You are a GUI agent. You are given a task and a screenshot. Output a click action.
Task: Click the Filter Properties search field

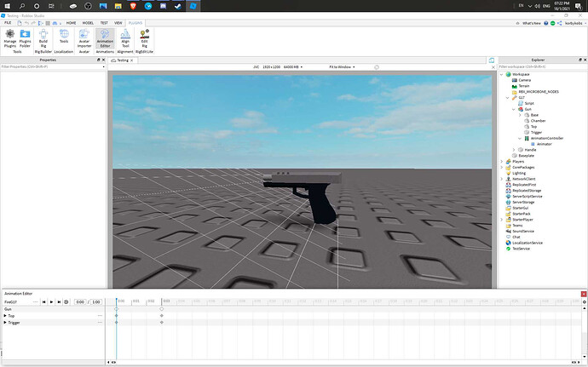(x=50, y=66)
